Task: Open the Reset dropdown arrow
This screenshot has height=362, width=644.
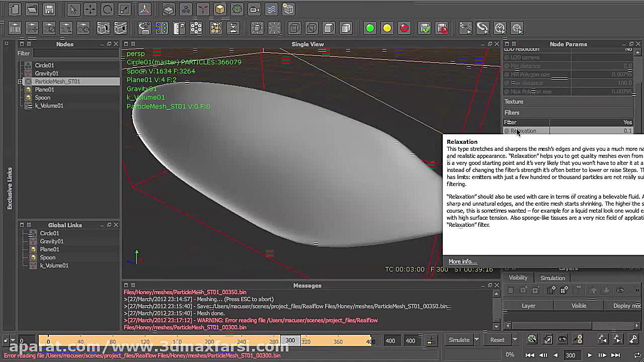Action: tap(515, 340)
